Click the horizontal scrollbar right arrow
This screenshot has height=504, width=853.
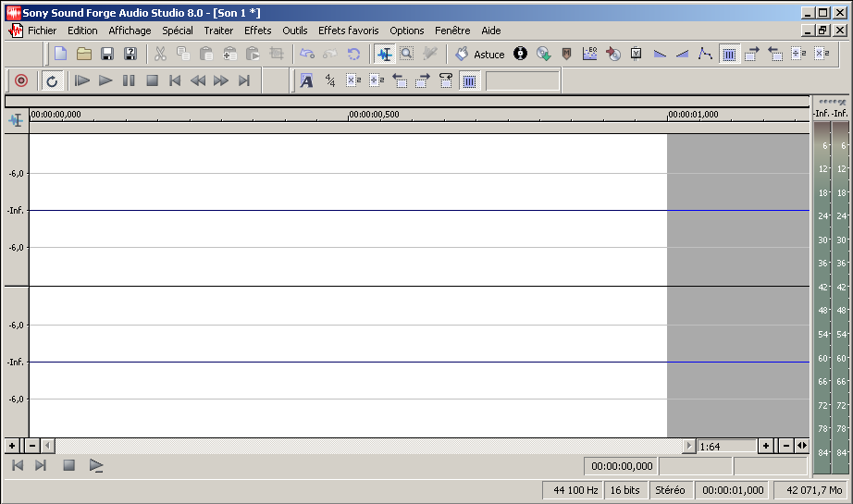click(x=688, y=446)
